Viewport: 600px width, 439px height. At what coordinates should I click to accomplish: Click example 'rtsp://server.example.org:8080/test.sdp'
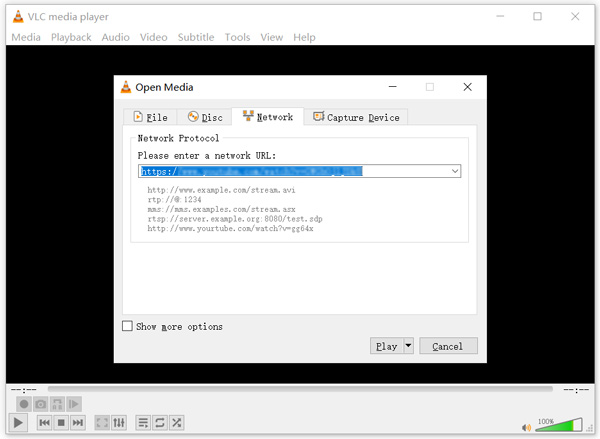pyautogui.click(x=235, y=219)
